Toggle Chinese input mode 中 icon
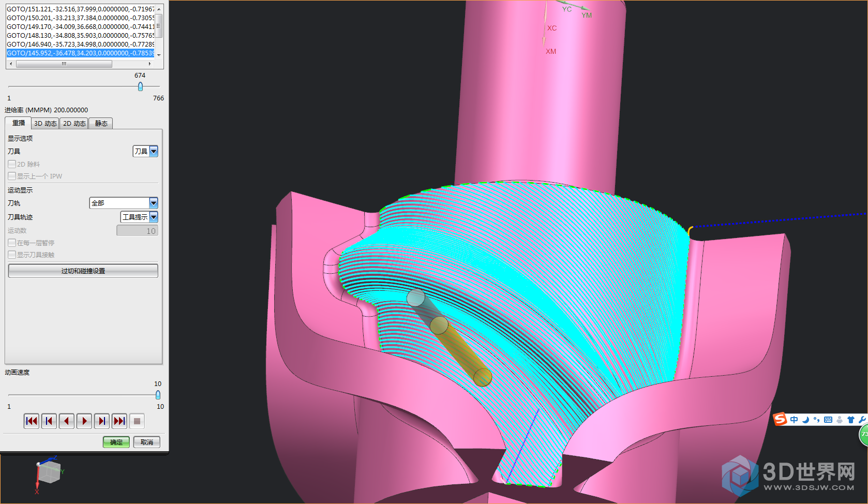The width and height of the screenshot is (868, 504). (x=794, y=420)
